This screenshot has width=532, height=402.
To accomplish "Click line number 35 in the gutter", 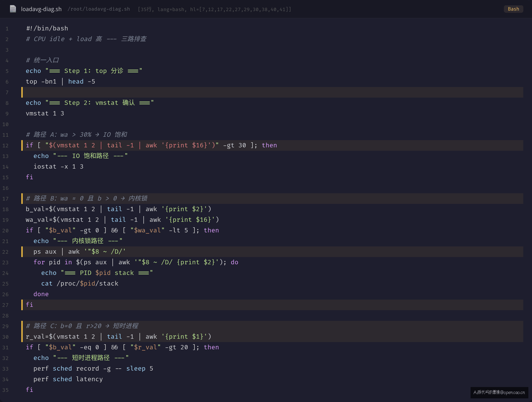I will (6, 390).
